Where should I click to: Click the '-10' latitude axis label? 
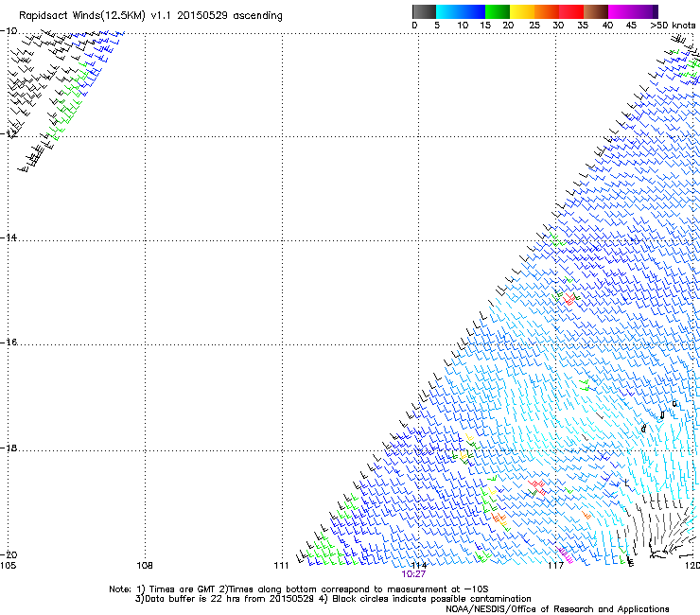pos(9,31)
